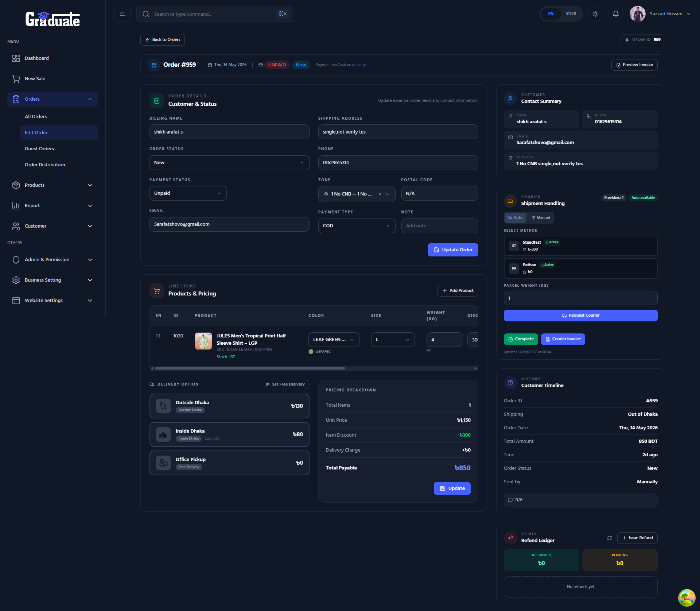Viewport: 700px width, 611px height.
Task: Select Steadfast courier method
Action: [580, 246]
